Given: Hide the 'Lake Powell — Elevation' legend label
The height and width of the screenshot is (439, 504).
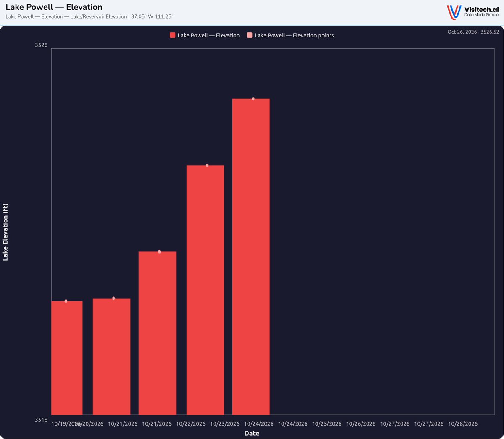Looking at the screenshot, I should click(208, 35).
